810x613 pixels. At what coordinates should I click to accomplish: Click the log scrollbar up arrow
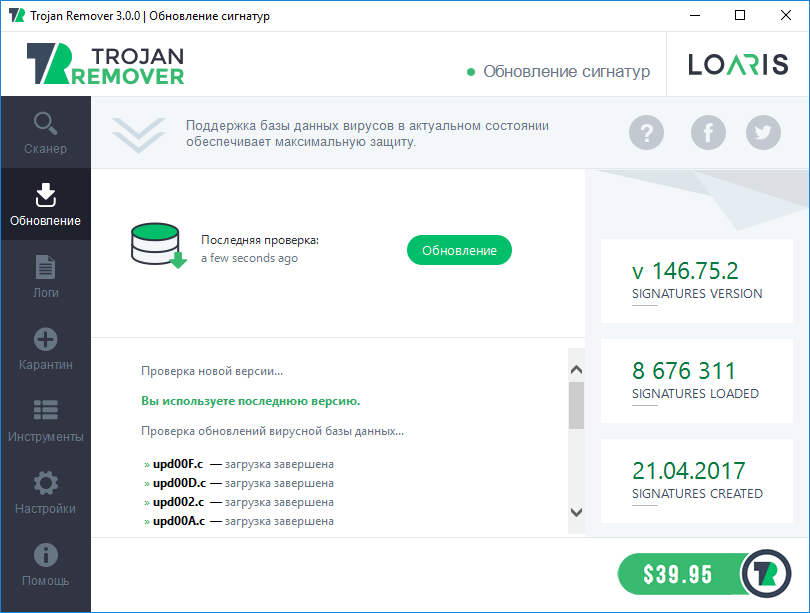(577, 370)
